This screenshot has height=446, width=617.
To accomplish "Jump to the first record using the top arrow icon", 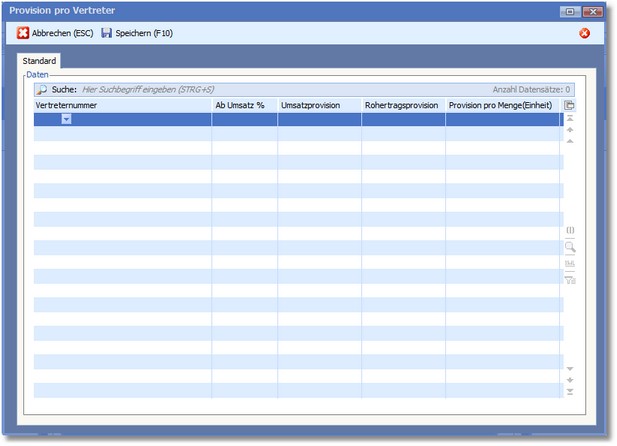I will [570, 119].
